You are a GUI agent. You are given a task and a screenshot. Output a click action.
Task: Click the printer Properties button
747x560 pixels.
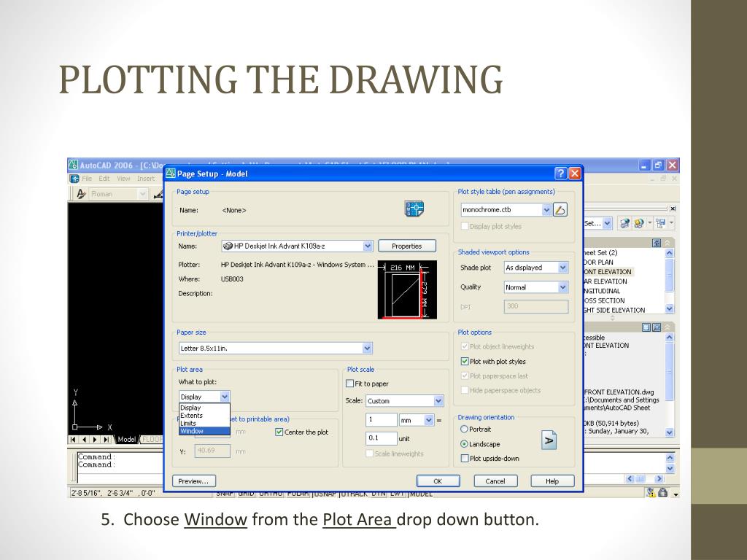tap(407, 246)
